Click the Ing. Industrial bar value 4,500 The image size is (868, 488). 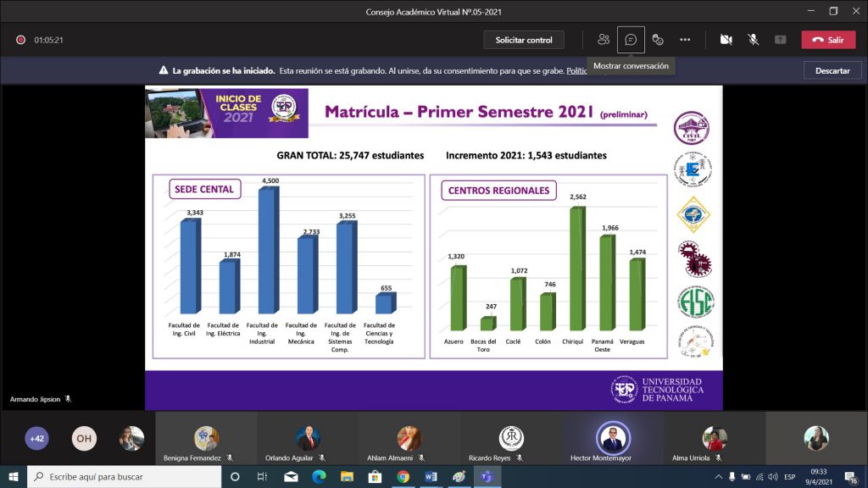270,181
